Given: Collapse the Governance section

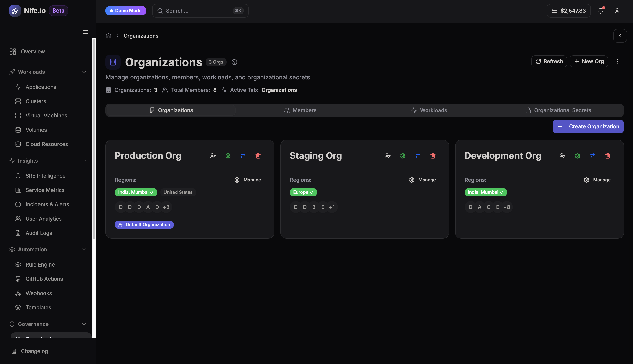Looking at the screenshot, I should point(84,324).
